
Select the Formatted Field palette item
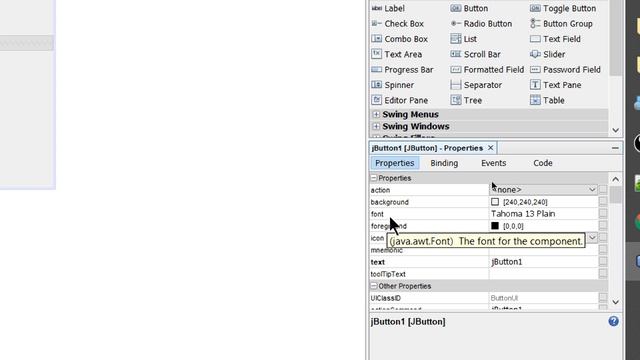pos(487,70)
